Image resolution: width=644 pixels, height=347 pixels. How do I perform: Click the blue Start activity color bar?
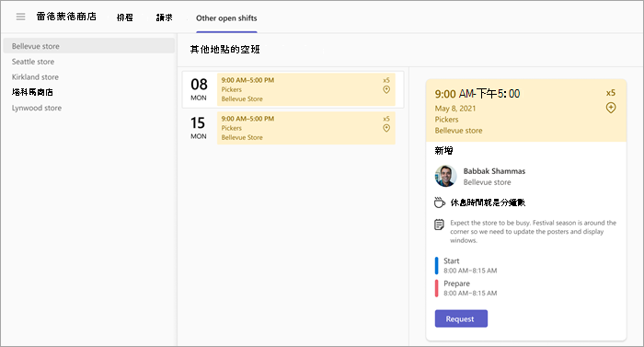pos(437,266)
